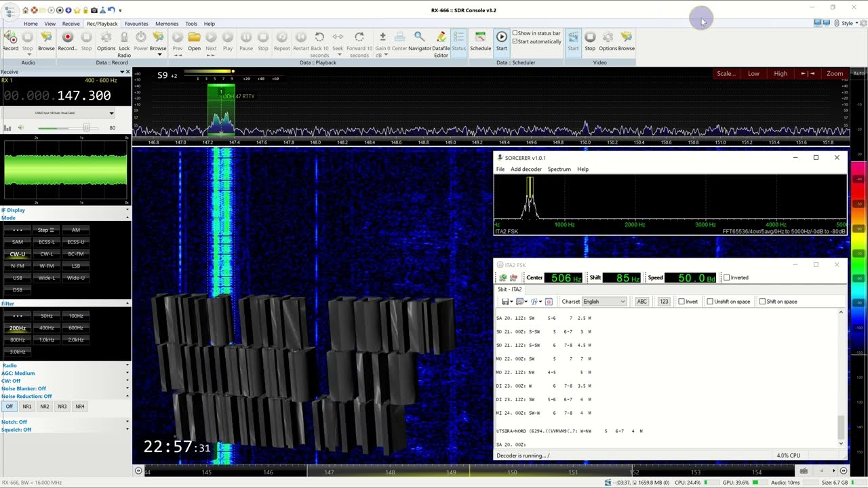This screenshot has height=488, width=868.
Task: Open the Memories ribbon tab
Action: coord(167,24)
